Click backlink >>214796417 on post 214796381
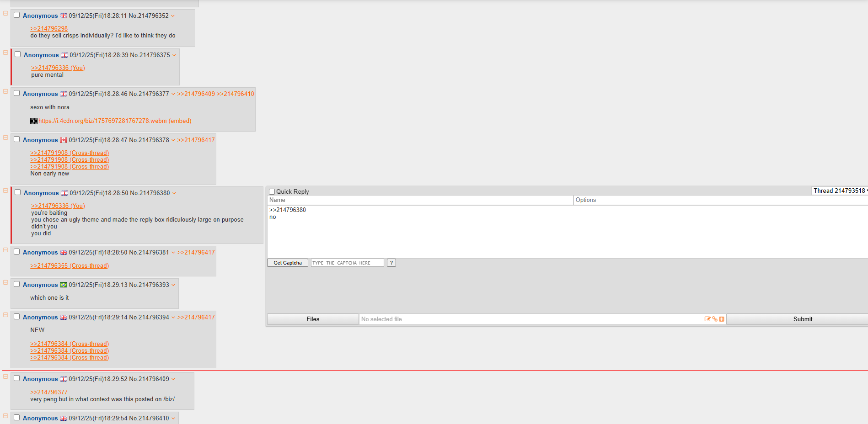This screenshot has width=868, height=424. click(196, 253)
